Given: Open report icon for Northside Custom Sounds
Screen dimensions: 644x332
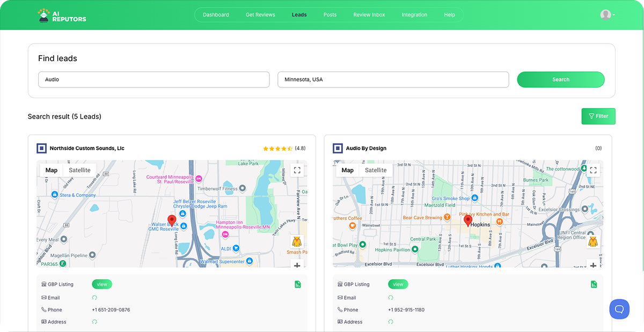Looking at the screenshot, I should coord(298,284).
